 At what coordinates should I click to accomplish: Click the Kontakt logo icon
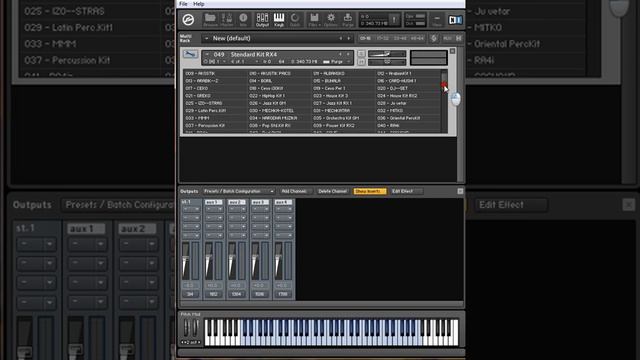pyautogui.click(x=188, y=19)
